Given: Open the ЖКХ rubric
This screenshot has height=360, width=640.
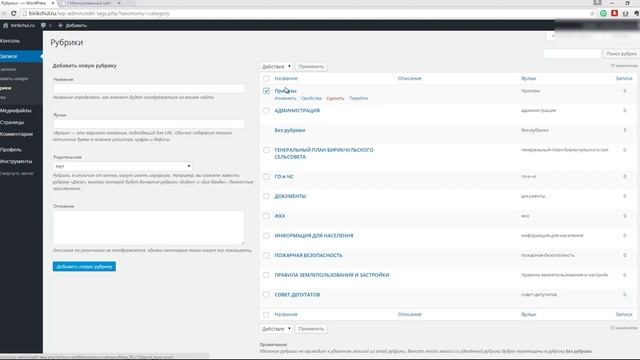Looking at the screenshot, I should (x=280, y=216).
